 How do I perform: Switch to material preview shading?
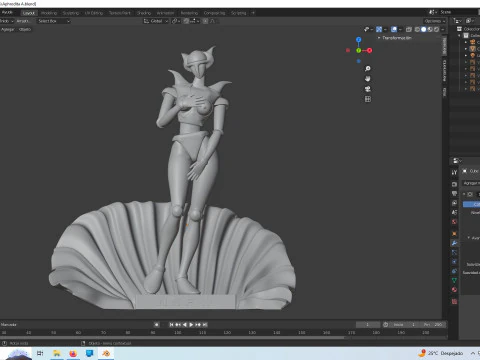(x=430, y=29)
